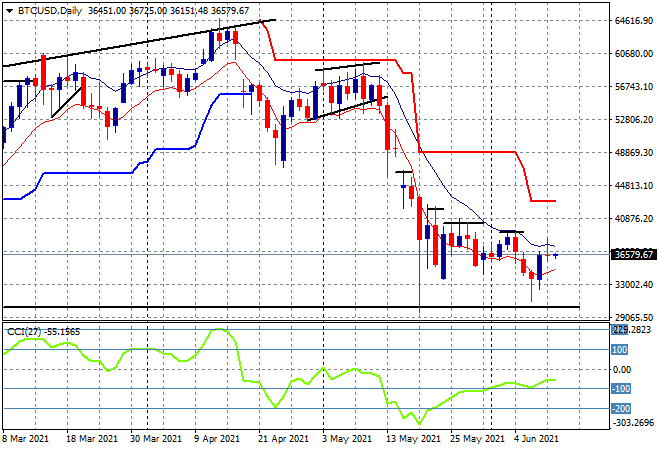Viewport: 660px width, 450px height.
Task: Click the CCI level label -100
Action: tap(621, 389)
